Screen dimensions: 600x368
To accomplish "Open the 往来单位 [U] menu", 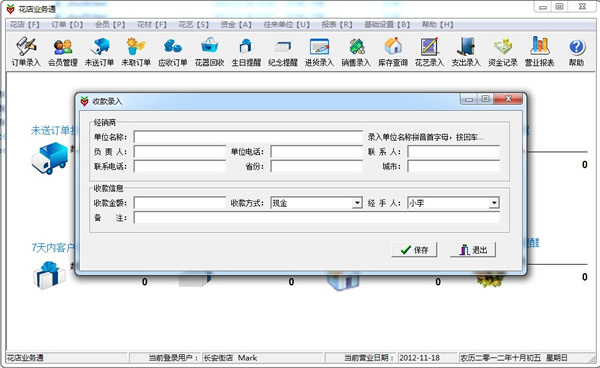I will pyautogui.click(x=286, y=24).
